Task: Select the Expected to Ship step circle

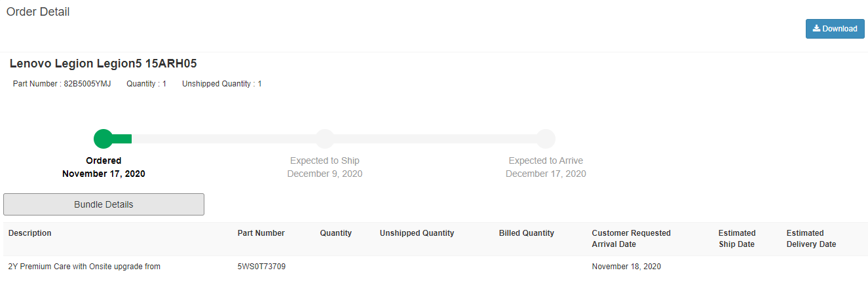Action: click(325, 139)
